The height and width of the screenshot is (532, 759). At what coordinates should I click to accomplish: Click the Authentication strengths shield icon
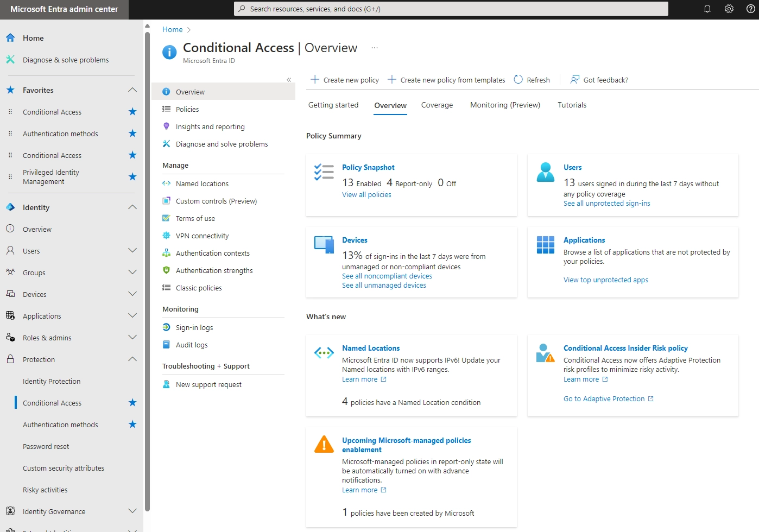point(167,270)
